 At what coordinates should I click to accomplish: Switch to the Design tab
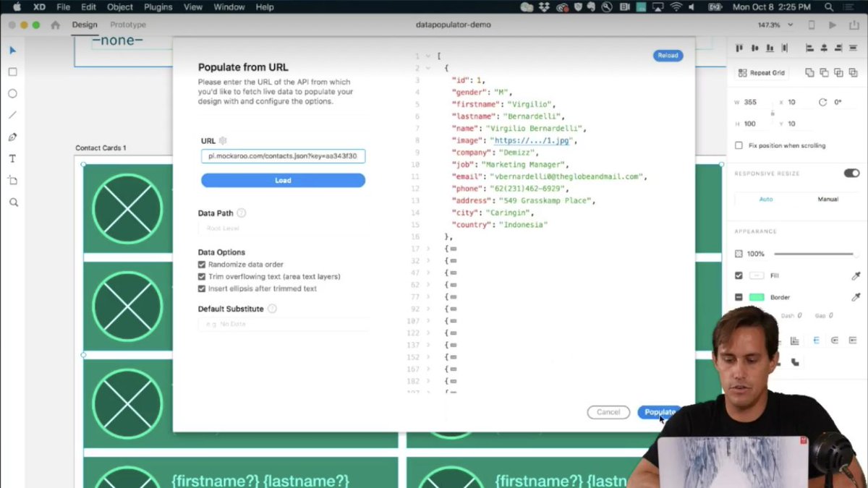(85, 25)
